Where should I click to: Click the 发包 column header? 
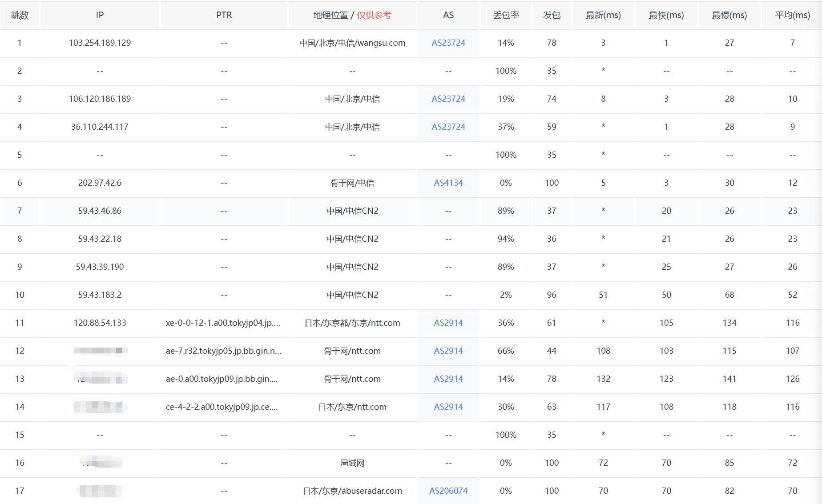coord(552,15)
